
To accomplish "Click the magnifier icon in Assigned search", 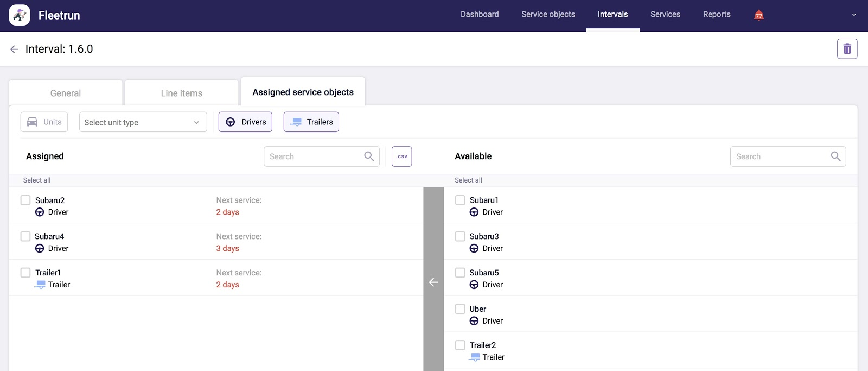I will point(369,156).
